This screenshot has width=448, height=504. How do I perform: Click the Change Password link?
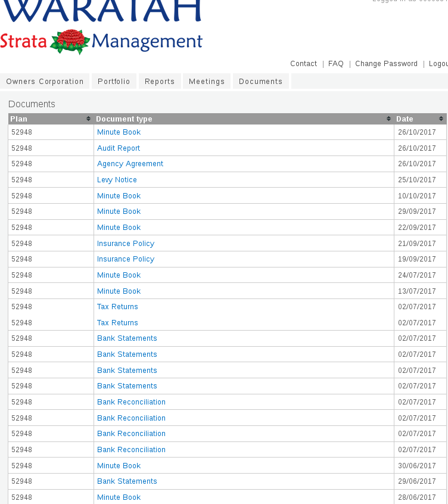[x=386, y=64]
